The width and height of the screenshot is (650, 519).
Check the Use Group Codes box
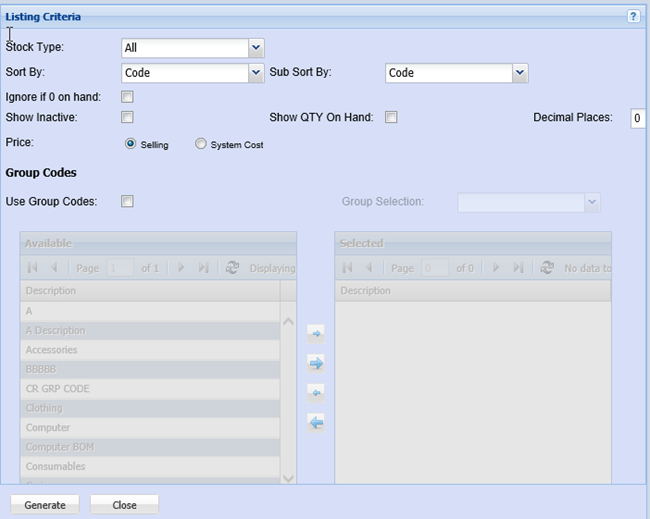point(127,201)
